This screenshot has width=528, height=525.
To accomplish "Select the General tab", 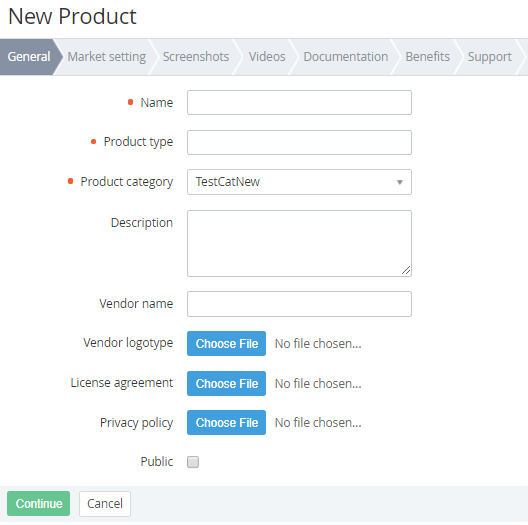I will (x=29, y=57).
